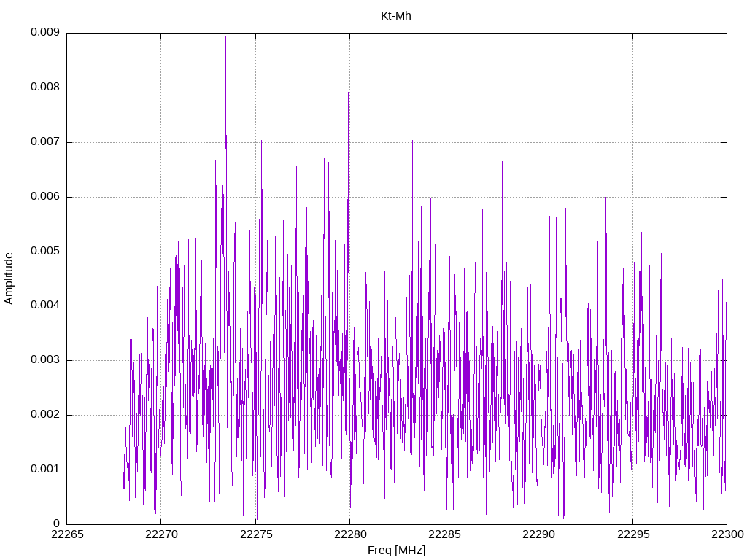Click the x-axis tick 22270
The image size is (747, 560).
(161, 534)
